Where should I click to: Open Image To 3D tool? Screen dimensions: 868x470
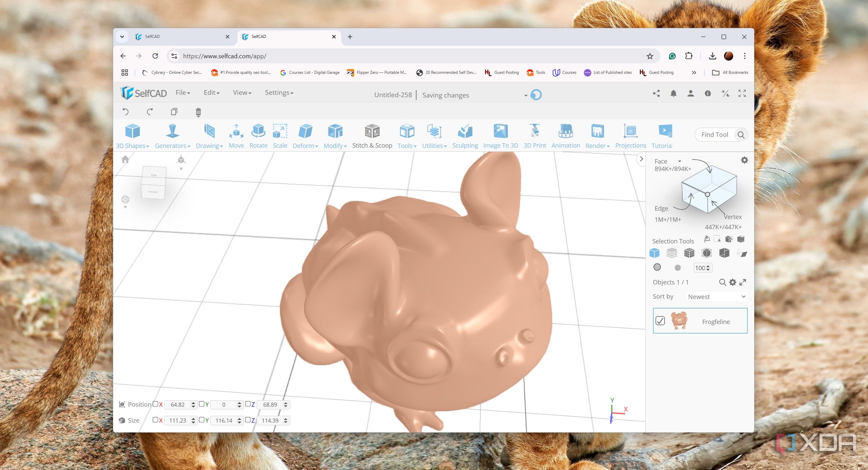tap(500, 136)
